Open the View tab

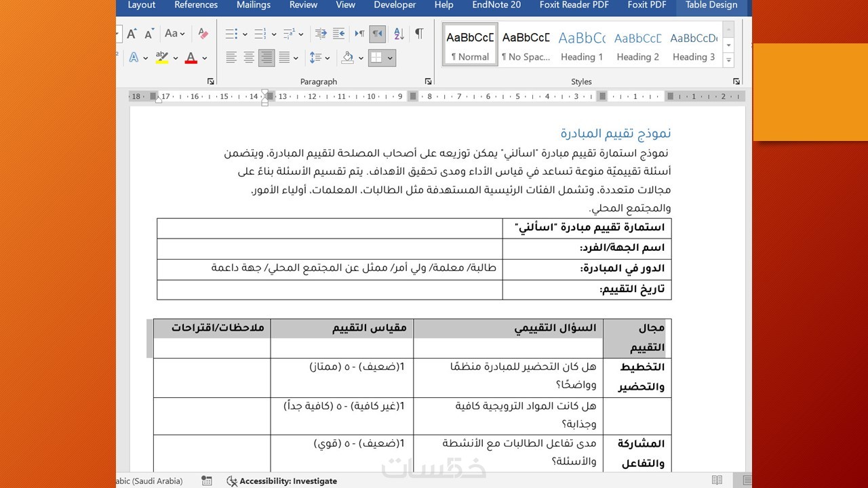[345, 5]
